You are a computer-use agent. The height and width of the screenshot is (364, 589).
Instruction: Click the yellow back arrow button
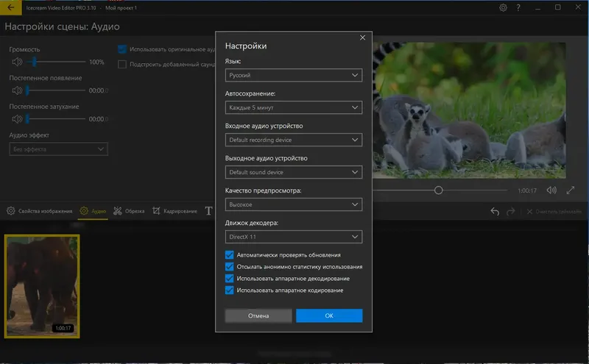[x=10, y=7]
